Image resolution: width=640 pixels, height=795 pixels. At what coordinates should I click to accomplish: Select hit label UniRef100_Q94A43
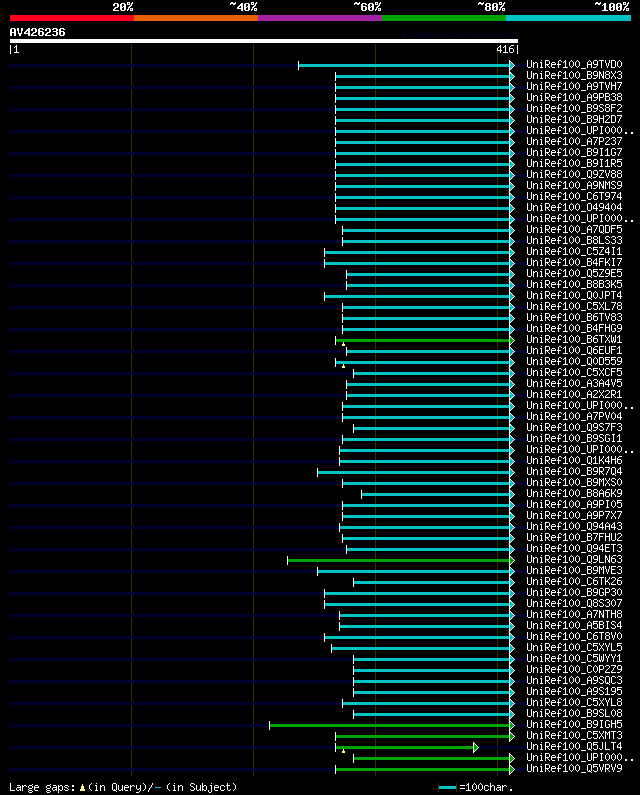(x=574, y=526)
